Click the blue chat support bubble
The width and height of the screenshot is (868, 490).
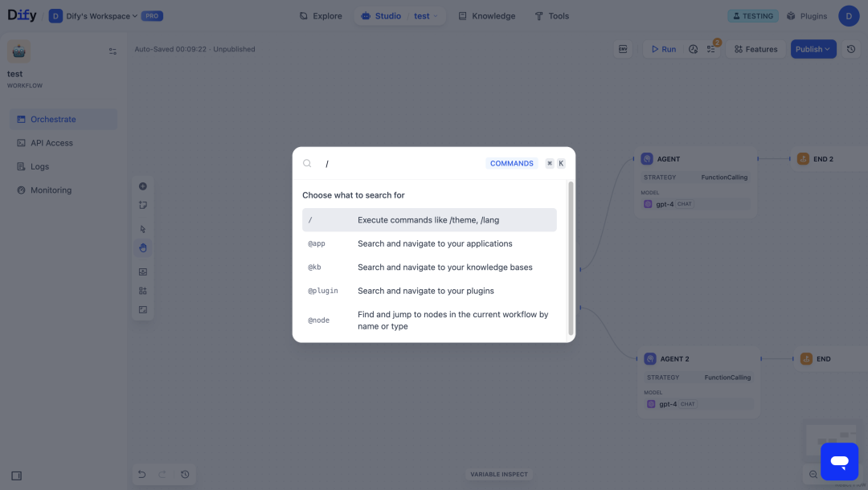click(839, 461)
